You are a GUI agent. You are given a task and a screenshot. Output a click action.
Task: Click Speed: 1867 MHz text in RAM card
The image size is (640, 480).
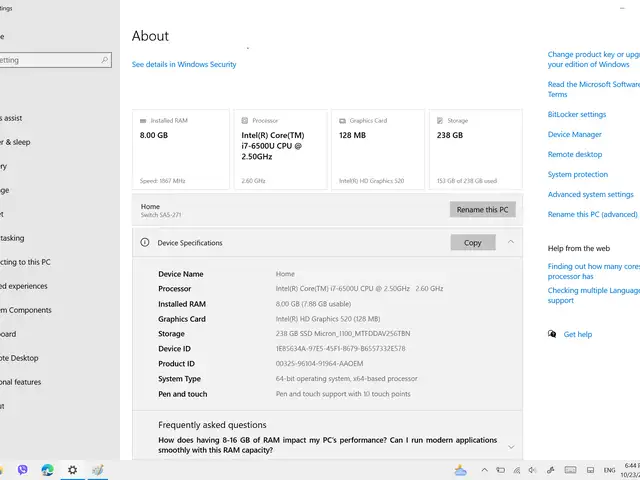(162, 181)
